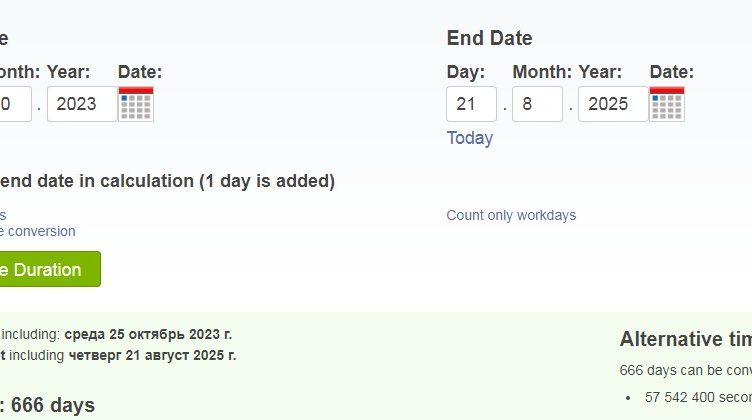
Task: Select the End Date year field showing 2025
Action: click(x=611, y=104)
